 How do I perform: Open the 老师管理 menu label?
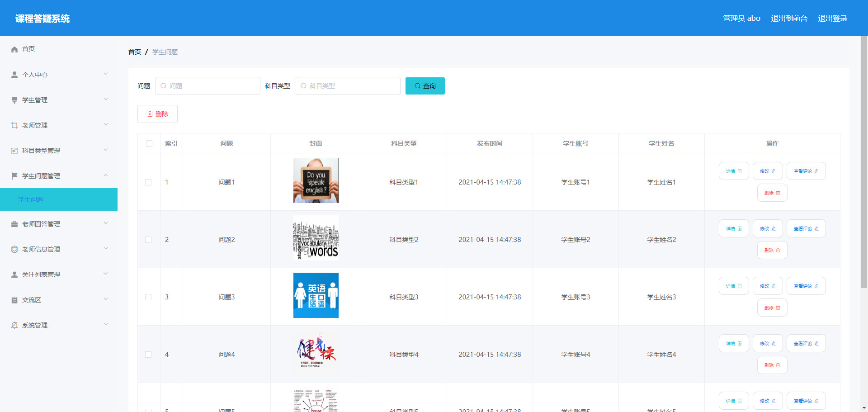pos(35,125)
